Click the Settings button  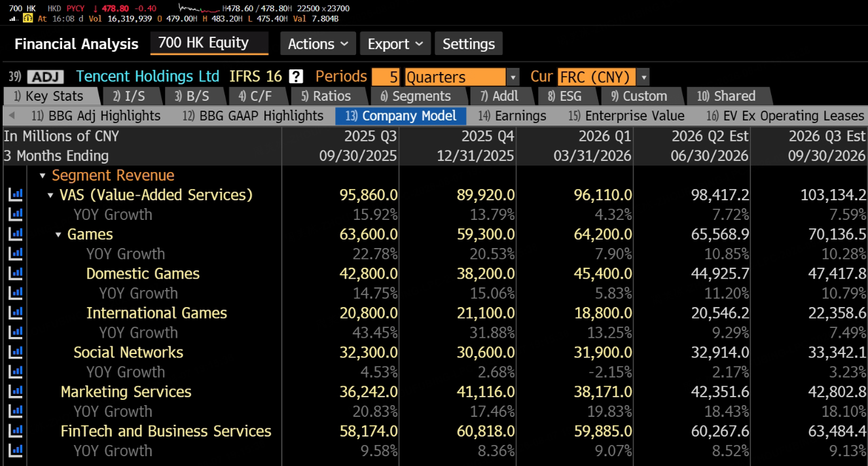tap(469, 44)
